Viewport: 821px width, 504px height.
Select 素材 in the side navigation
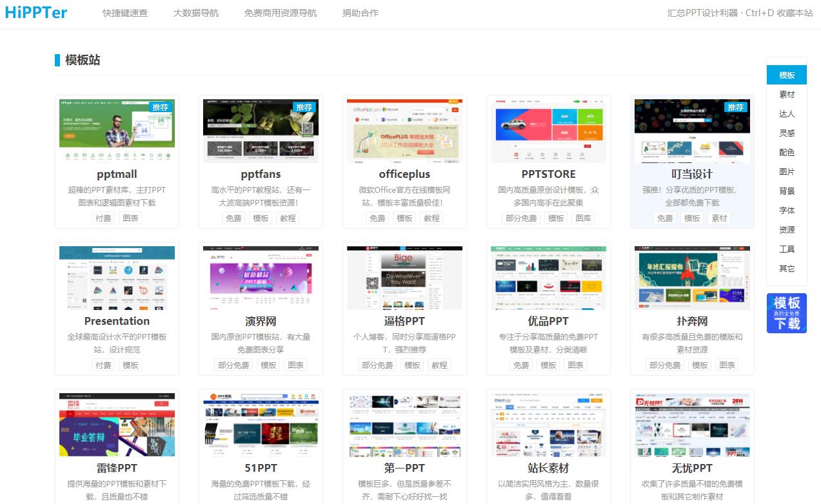pyautogui.click(x=787, y=95)
